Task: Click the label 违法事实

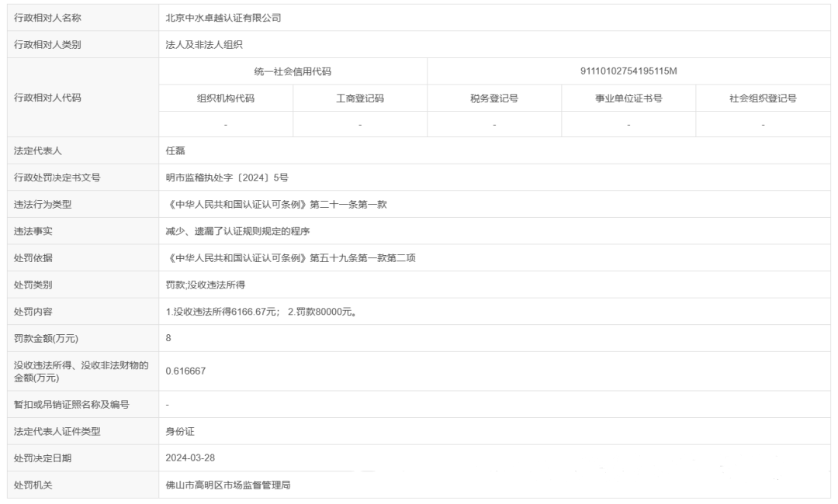Action: point(33,231)
